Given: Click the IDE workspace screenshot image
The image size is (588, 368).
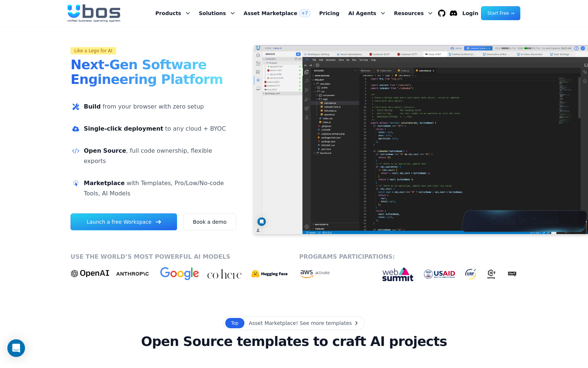Looking at the screenshot, I should click(421, 140).
